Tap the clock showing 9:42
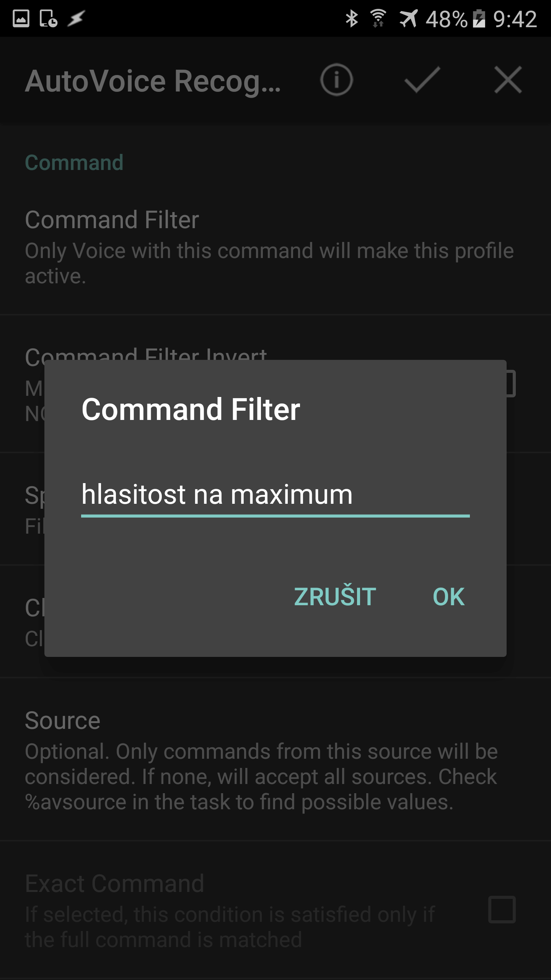Screen dimensions: 551x980 (515, 19)
